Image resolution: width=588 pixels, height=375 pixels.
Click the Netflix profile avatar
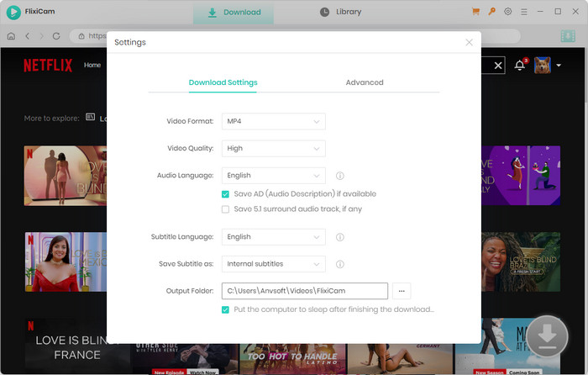click(543, 65)
